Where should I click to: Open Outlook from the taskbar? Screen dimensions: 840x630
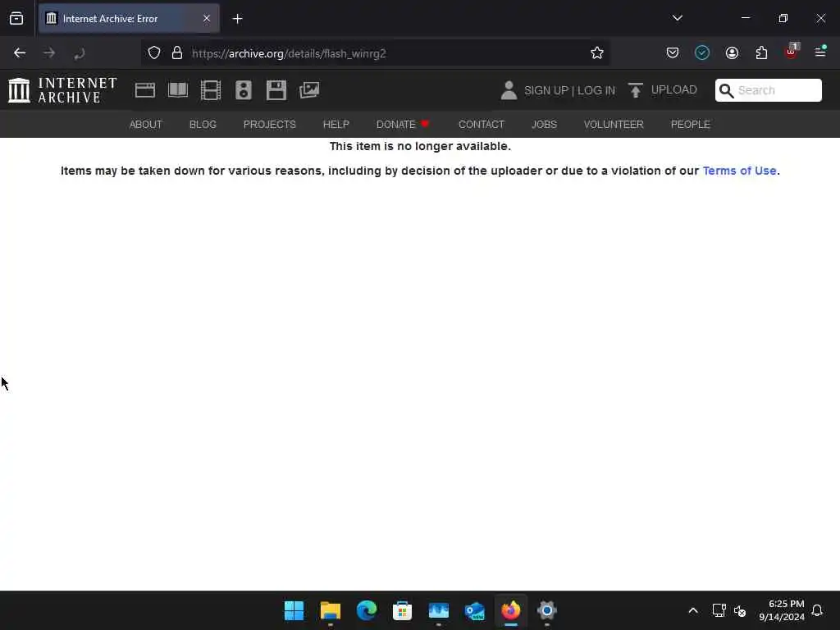pyautogui.click(x=475, y=610)
